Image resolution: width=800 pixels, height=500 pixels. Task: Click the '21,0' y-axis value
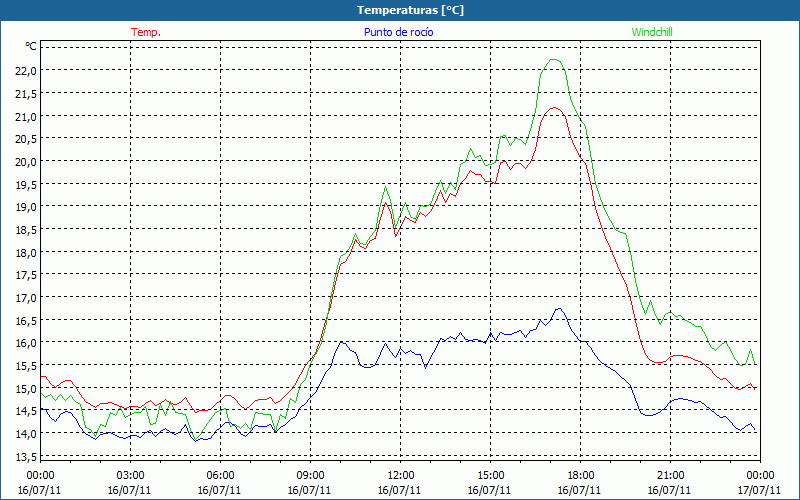coord(27,116)
